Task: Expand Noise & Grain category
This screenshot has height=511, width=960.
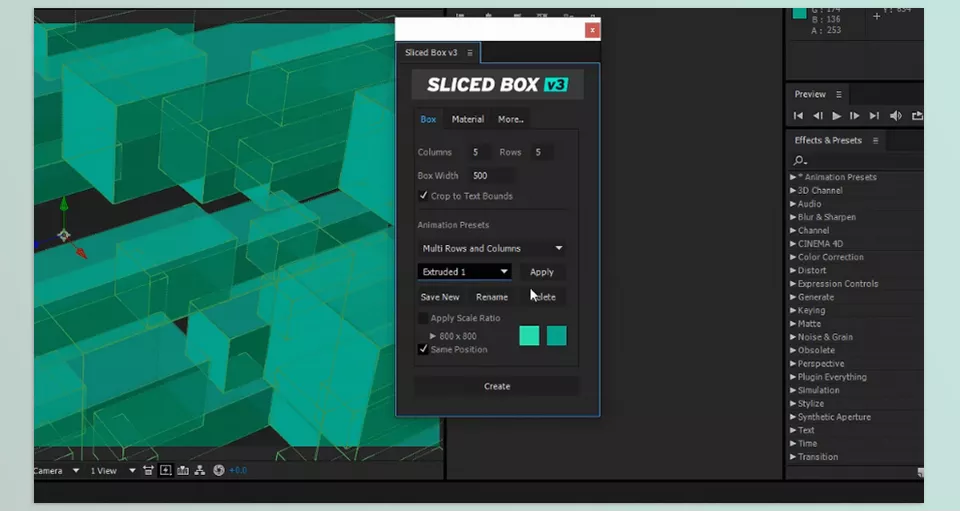Action: pyautogui.click(x=793, y=337)
